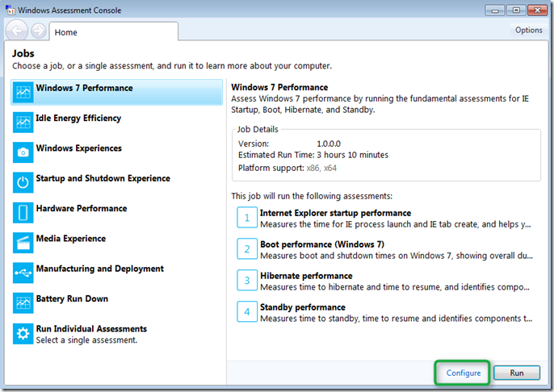Click the Windows 7 Performance job icon
Screen dimensions: 554x392
[23, 92]
